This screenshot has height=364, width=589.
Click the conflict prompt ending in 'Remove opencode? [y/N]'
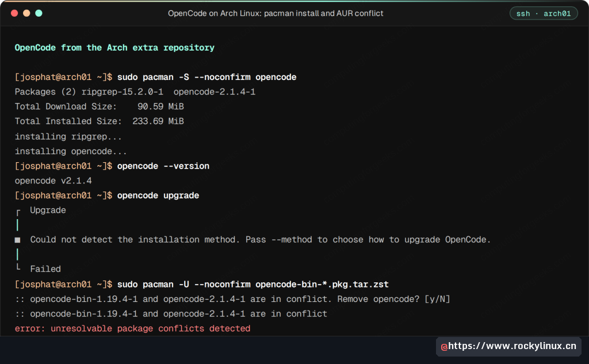(232, 299)
